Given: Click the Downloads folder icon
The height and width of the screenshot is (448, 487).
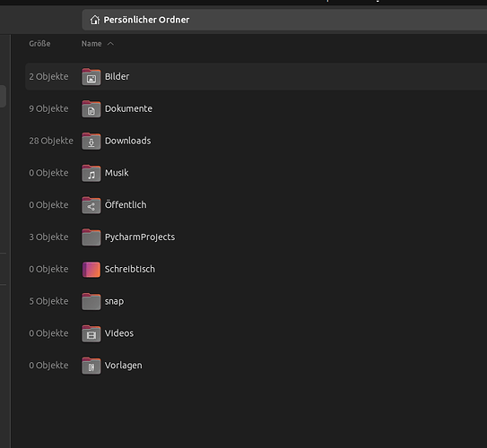Looking at the screenshot, I should tap(91, 142).
